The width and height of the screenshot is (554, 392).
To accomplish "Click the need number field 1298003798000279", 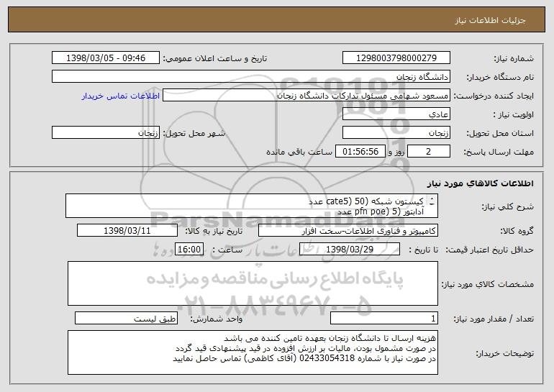I will pyautogui.click(x=396, y=58).
